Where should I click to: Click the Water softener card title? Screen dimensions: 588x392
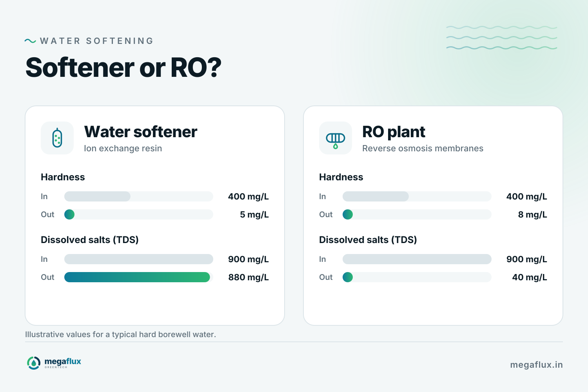(140, 132)
